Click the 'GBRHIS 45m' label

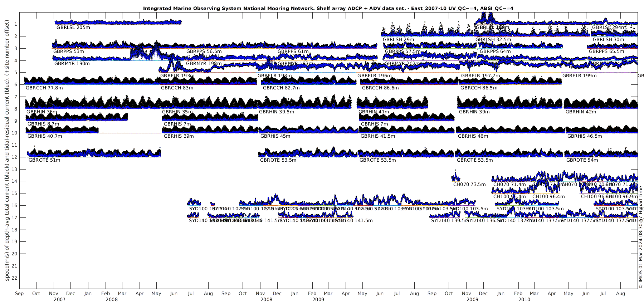pos(275,136)
